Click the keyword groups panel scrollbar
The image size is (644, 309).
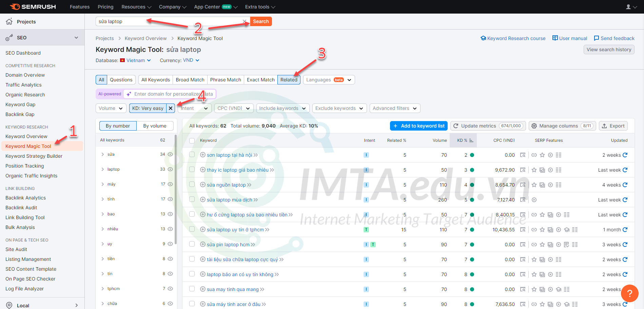click(176, 190)
